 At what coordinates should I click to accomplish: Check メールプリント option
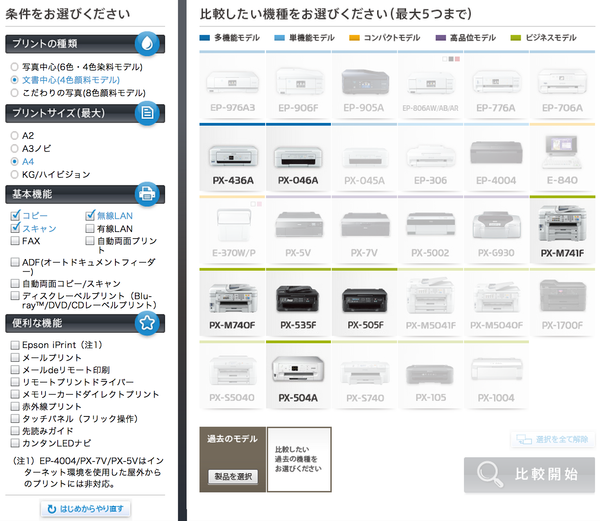(15, 358)
